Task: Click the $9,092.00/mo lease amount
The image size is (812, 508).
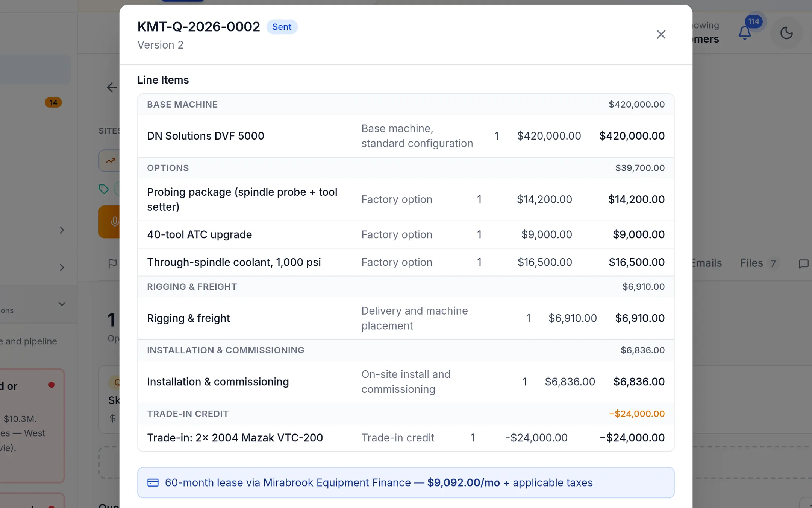Action: click(464, 482)
